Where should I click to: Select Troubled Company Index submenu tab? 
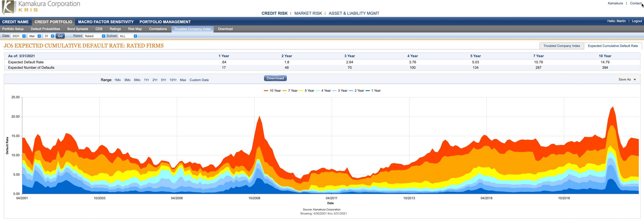click(x=192, y=29)
